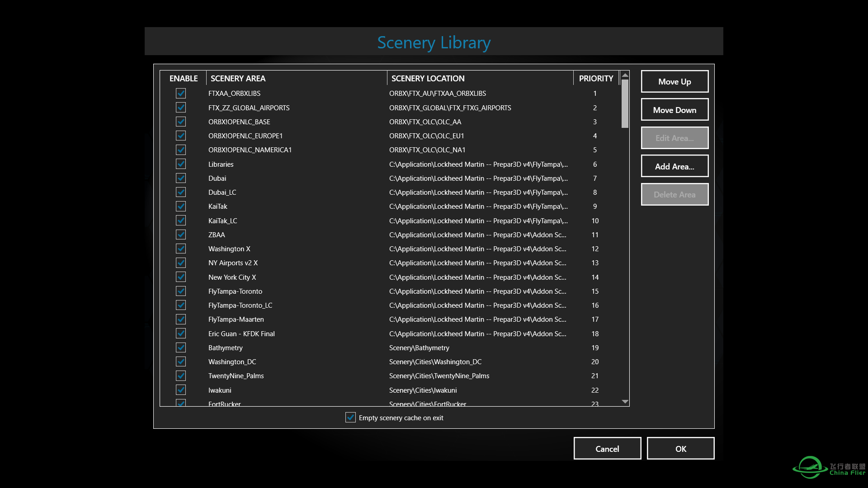Select FTX_ZZ_GLOBAL_AIRPORTS scenery area name
The width and height of the screenshot is (868, 488).
[249, 108]
